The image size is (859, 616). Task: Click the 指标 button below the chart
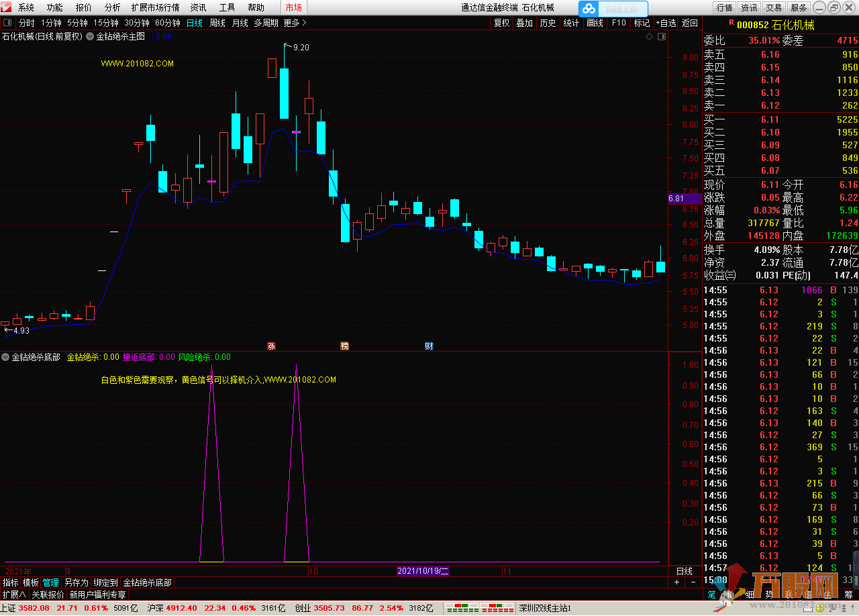pos(10,582)
